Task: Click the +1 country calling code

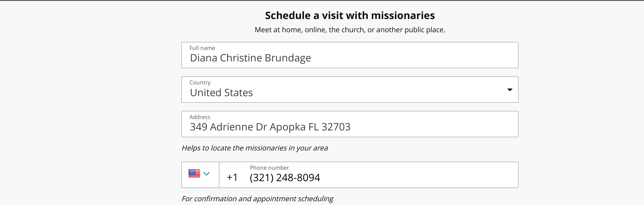Action: pos(232,177)
